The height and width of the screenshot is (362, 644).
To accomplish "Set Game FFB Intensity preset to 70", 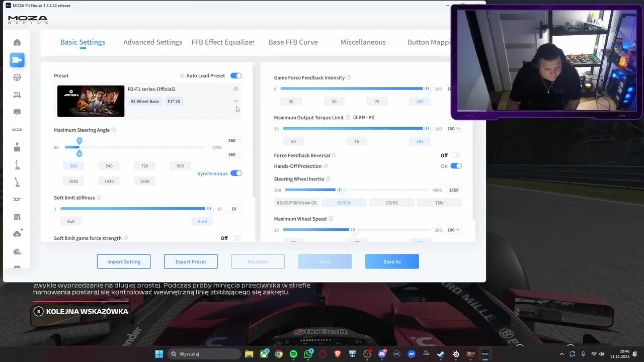I will coord(377,102).
